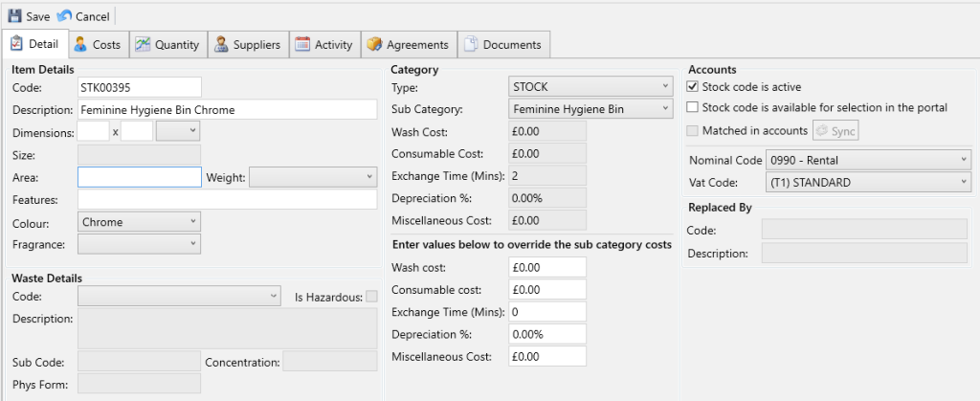Expand the Vat Code dropdown
Screen dimensions: 980x401
click(x=868, y=182)
